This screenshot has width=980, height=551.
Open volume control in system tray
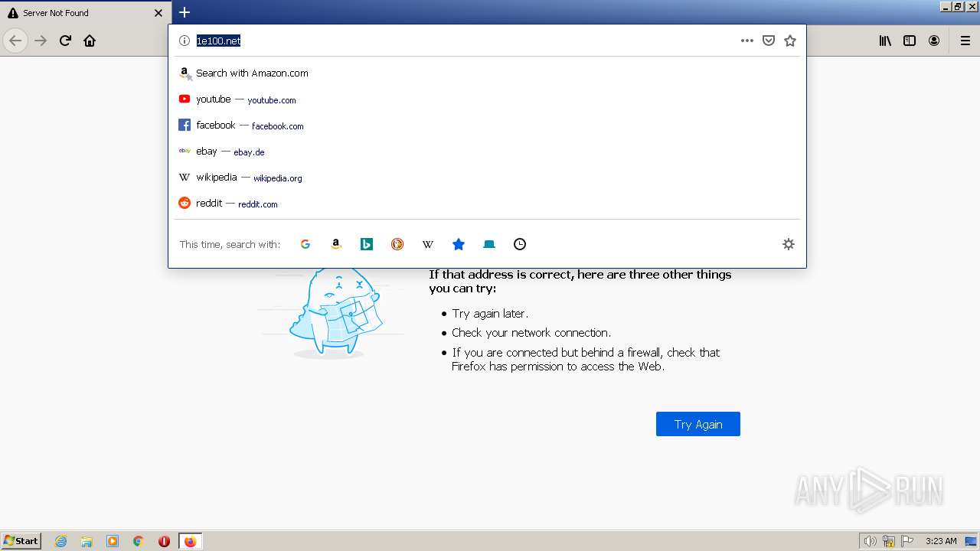coord(871,541)
